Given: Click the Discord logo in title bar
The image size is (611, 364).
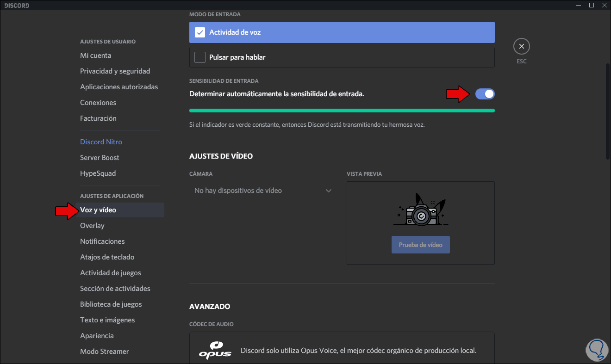Looking at the screenshot, I should point(17,5).
